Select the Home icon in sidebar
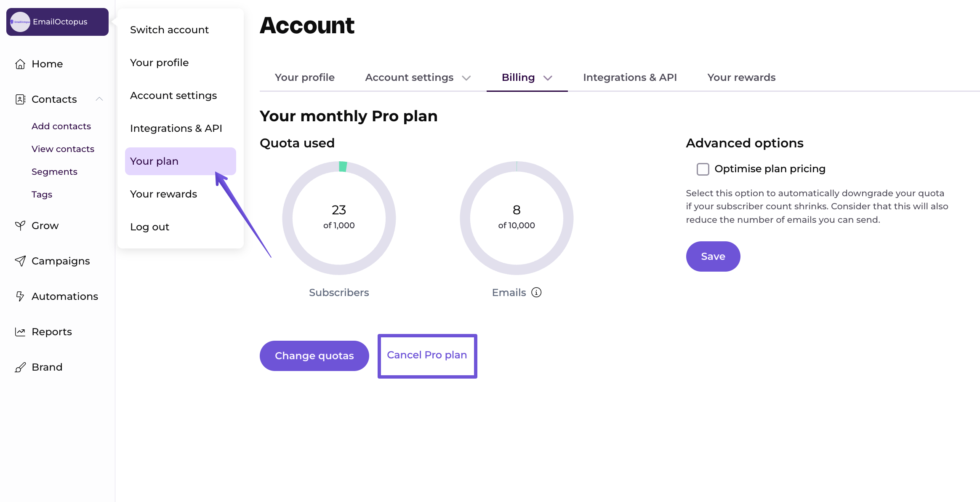The height and width of the screenshot is (502, 980). click(x=20, y=64)
